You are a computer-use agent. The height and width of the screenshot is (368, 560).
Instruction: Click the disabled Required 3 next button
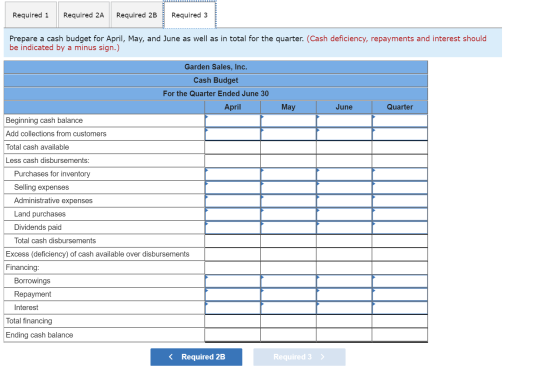click(299, 357)
